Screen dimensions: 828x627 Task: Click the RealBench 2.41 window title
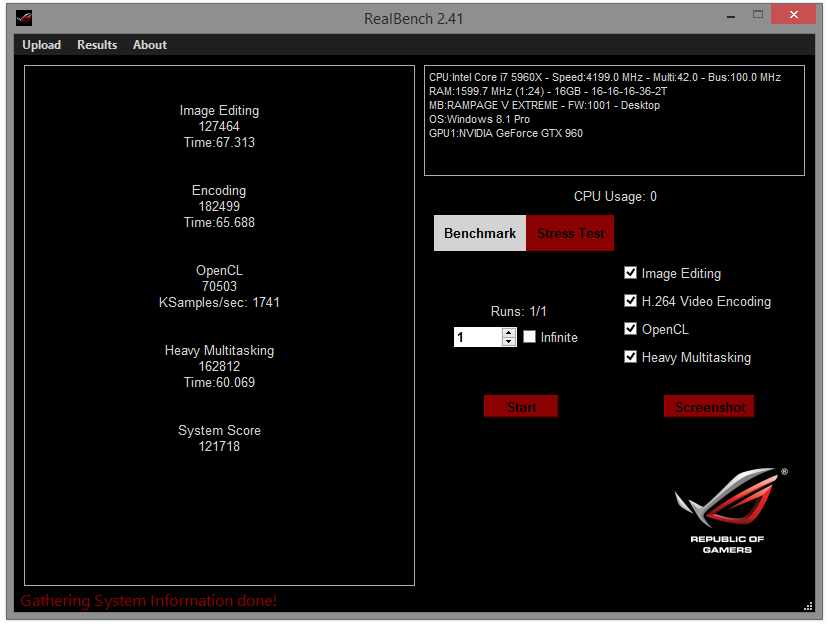coord(413,18)
